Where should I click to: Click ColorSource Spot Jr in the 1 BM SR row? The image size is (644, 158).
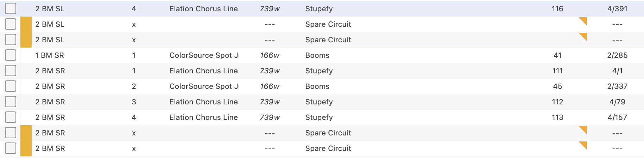point(204,55)
